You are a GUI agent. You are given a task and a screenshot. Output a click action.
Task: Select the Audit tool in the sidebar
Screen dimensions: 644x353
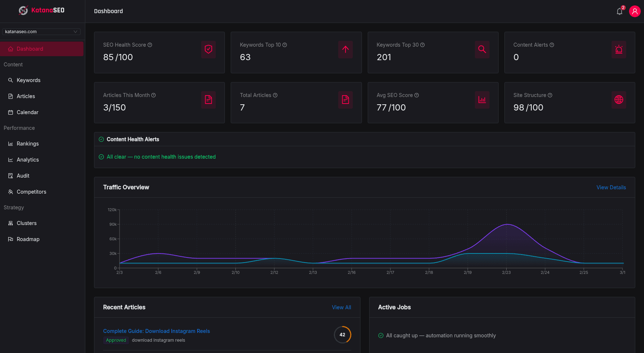(23, 175)
